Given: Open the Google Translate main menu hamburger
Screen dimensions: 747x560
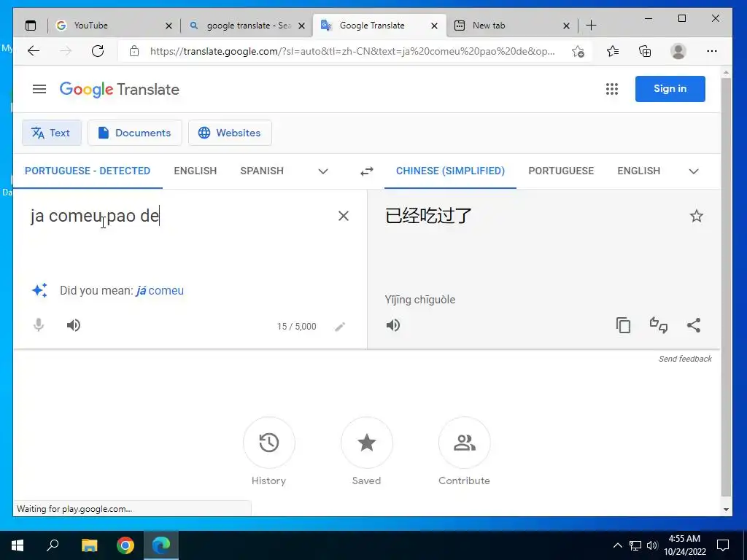Looking at the screenshot, I should (x=39, y=89).
